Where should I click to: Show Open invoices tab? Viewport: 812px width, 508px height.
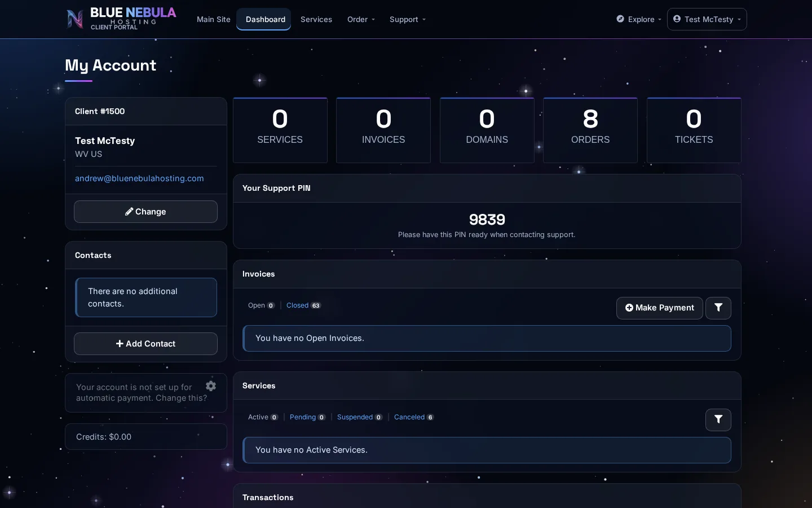click(261, 305)
